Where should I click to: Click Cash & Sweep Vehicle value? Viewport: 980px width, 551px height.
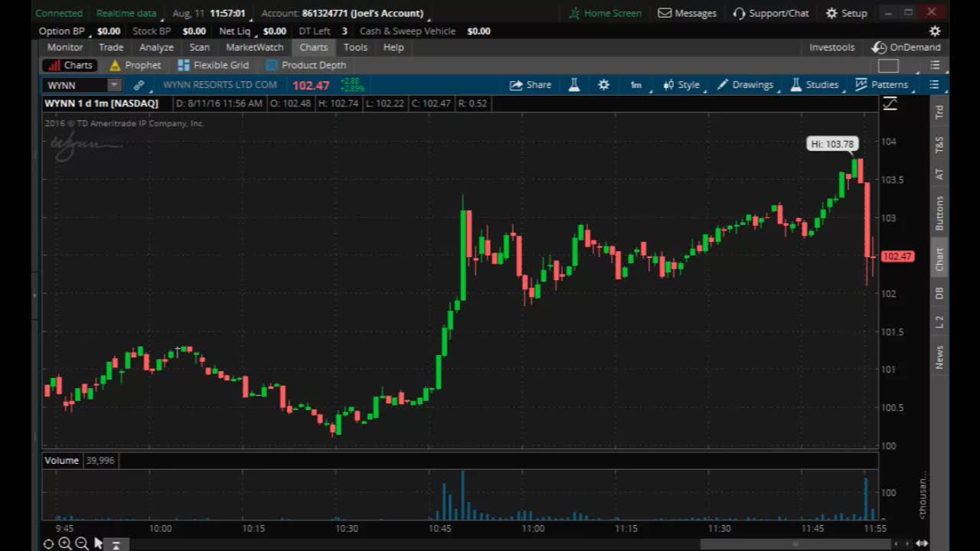[x=479, y=31]
